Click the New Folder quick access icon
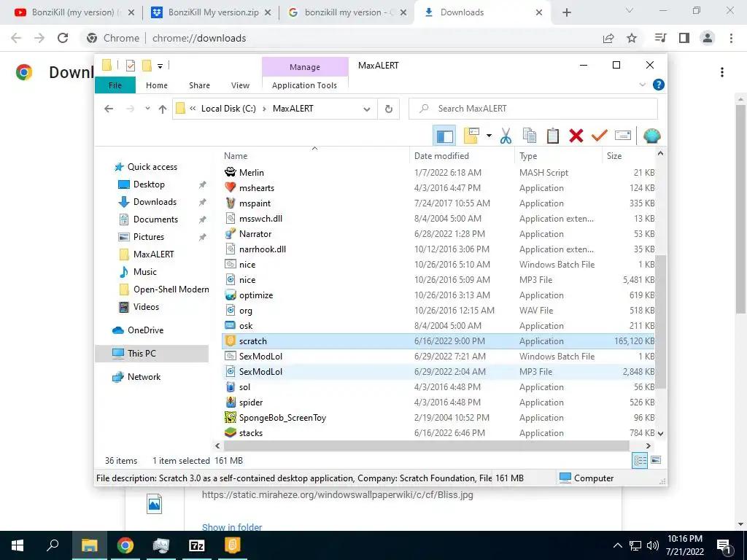Screen dimensions: 747x560 tap(147, 66)
